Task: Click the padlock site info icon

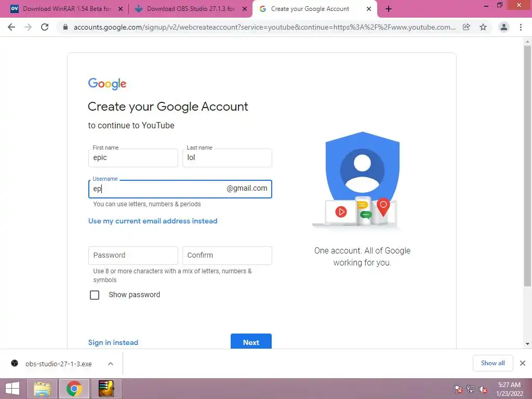Action: click(x=65, y=27)
